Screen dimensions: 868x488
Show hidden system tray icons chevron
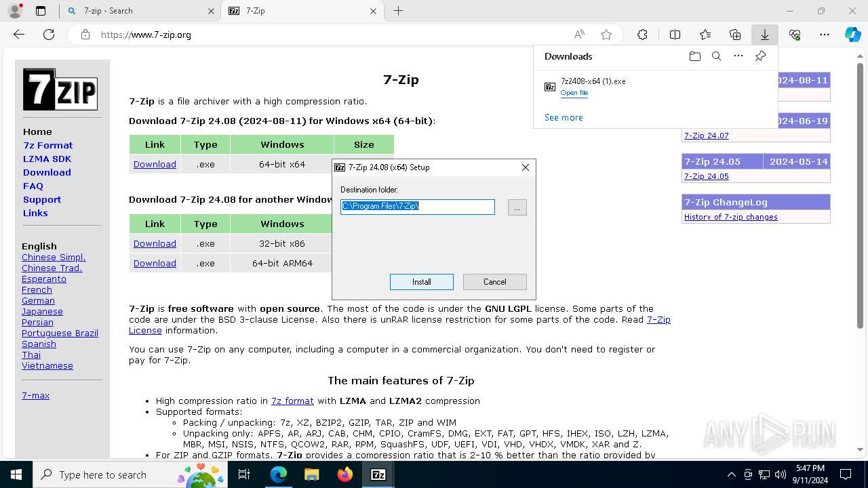pos(731,474)
